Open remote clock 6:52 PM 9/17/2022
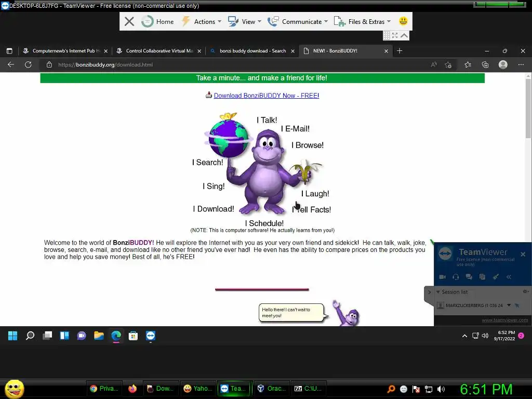Viewport: 532px width, 399px height. pyautogui.click(x=504, y=336)
